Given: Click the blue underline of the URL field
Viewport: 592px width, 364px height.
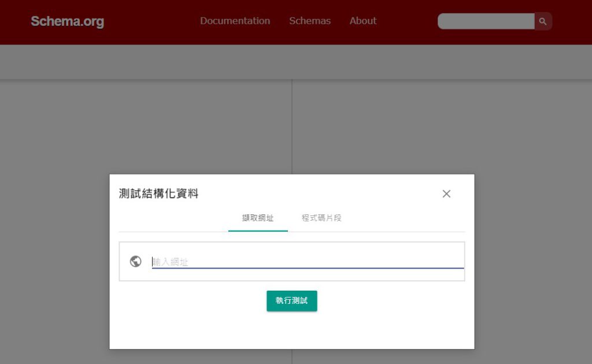Looking at the screenshot, I should [x=308, y=269].
